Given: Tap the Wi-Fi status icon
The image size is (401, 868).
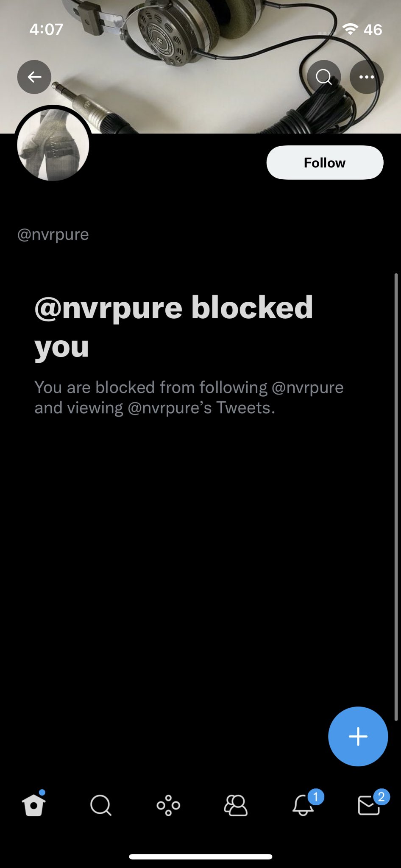Looking at the screenshot, I should click(x=350, y=29).
